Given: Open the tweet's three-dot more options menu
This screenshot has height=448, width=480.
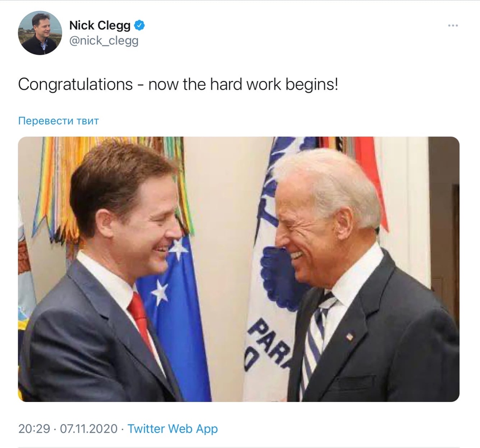Looking at the screenshot, I should pos(453,25).
